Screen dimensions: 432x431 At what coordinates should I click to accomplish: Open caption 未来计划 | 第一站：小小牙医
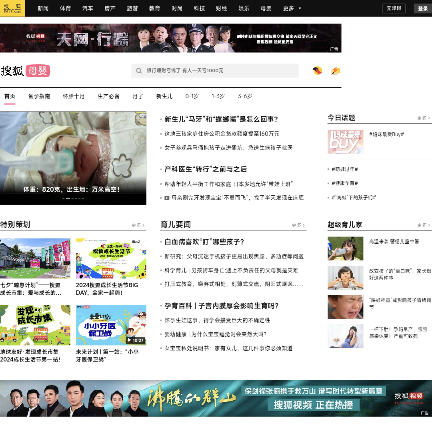click(x=107, y=355)
